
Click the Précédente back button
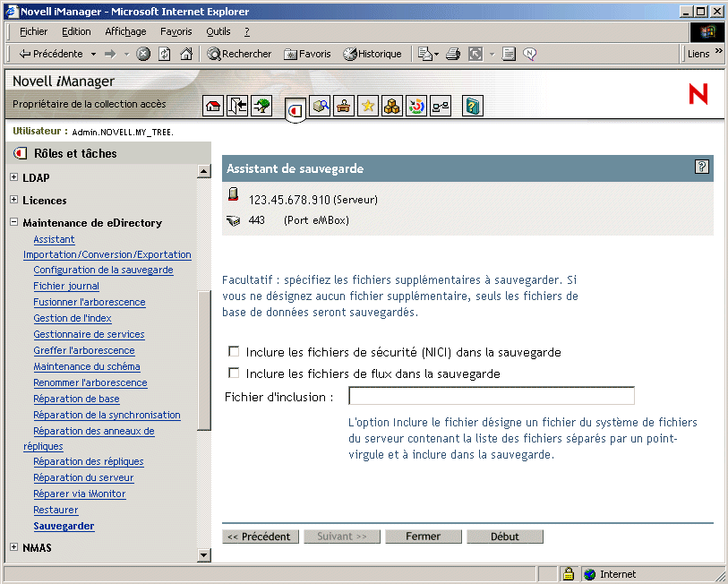50,54
